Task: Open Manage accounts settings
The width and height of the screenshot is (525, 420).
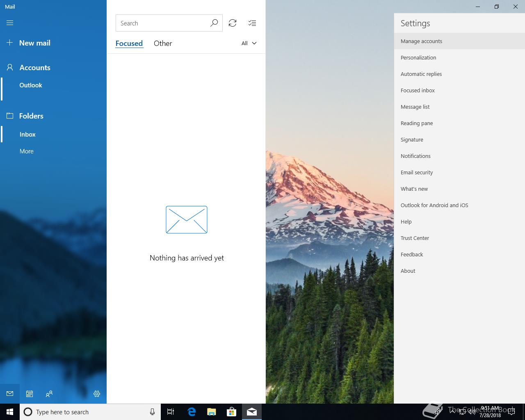Action: point(459,41)
